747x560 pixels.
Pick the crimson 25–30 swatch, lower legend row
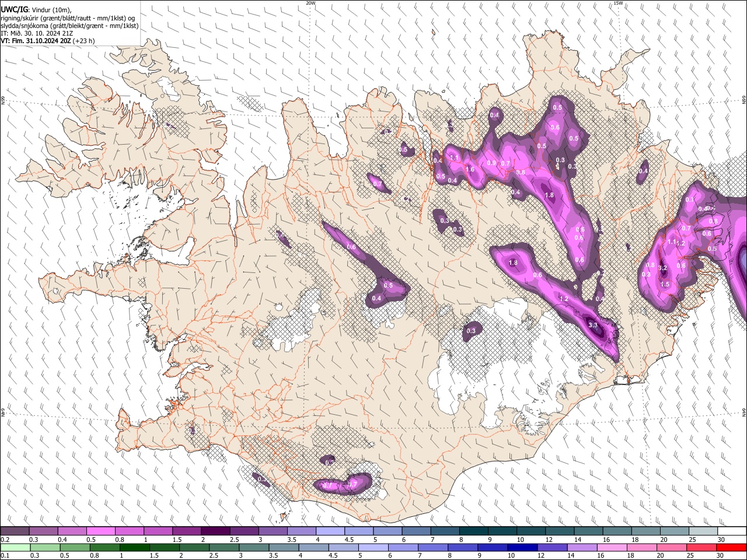tap(701, 547)
